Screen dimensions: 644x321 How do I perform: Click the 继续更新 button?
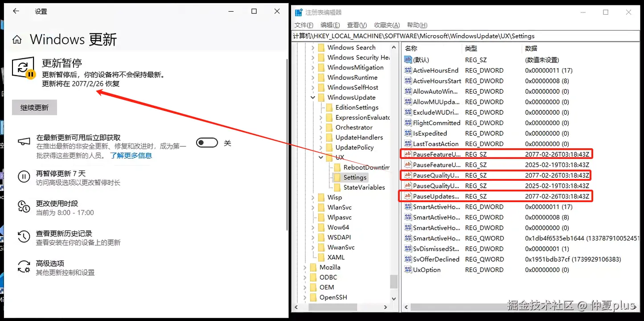tap(34, 107)
